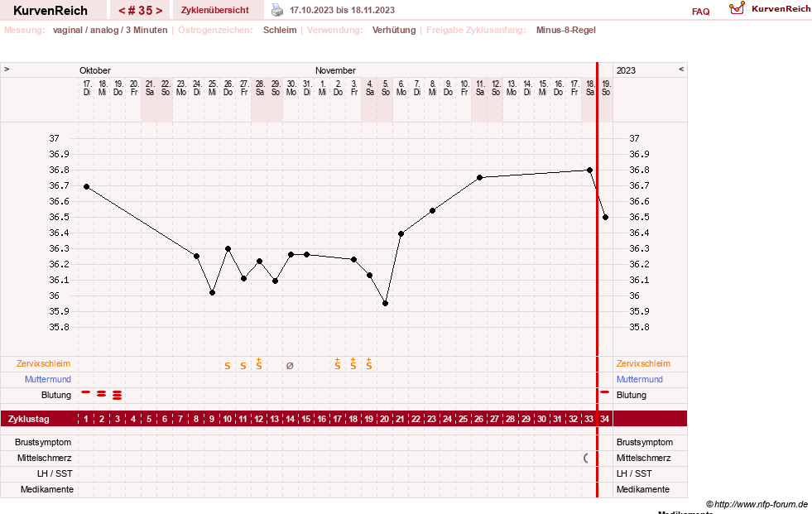The height and width of the screenshot is (514, 812).
Task: Expand chart with > arrow at top left
Action: pyautogui.click(x=7, y=69)
